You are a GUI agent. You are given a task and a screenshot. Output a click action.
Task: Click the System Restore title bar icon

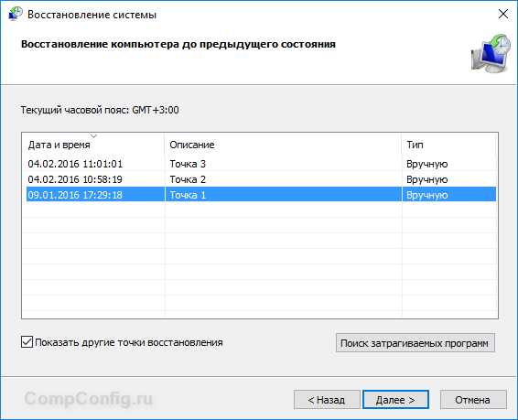pos(16,15)
